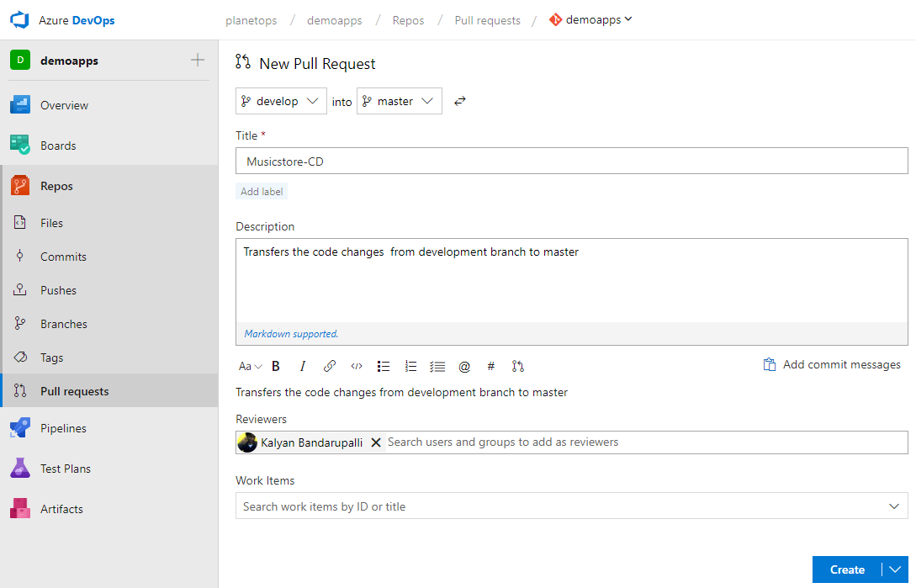Click demoapps project breadcrumb link

pyautogui.click(x=334, y=20)
